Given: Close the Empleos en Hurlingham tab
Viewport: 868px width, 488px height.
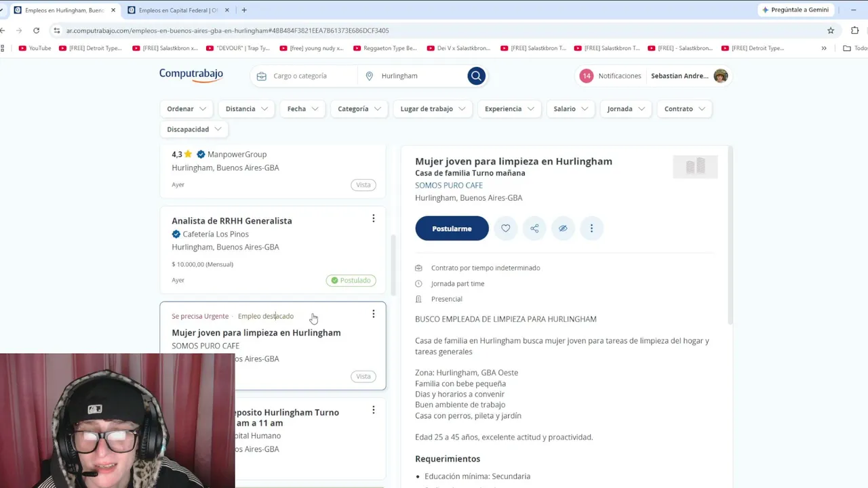Looking at the screenshot, I should (113, 10).
